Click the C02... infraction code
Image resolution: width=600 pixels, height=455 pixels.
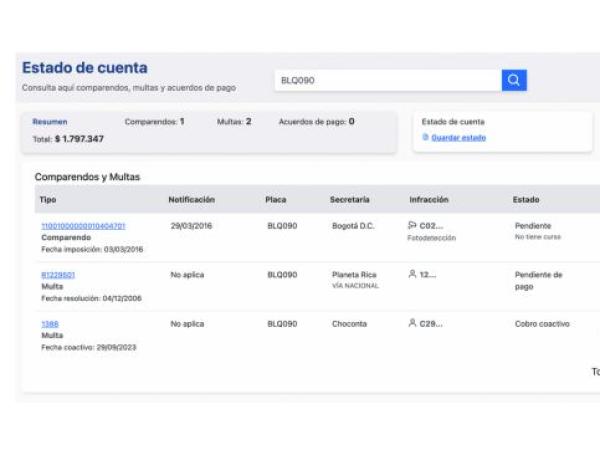431,226
